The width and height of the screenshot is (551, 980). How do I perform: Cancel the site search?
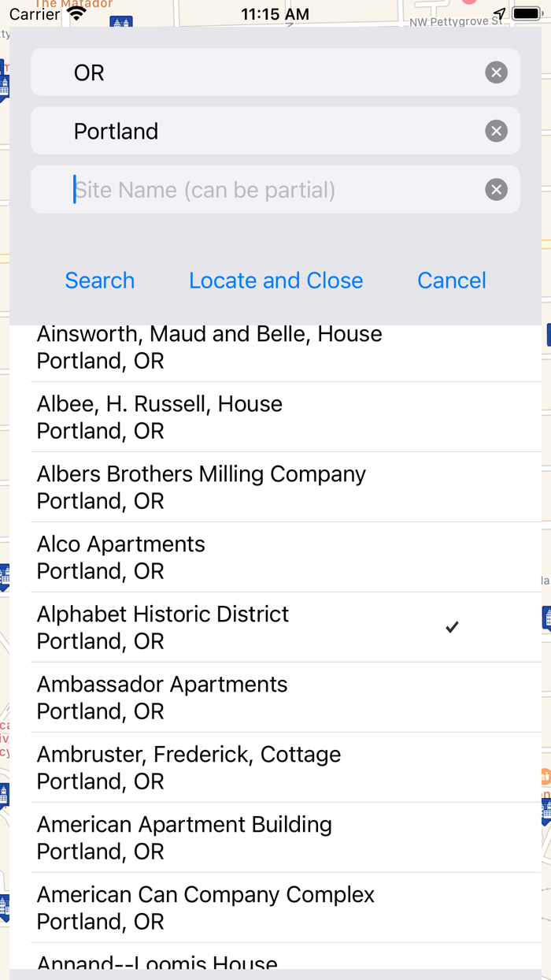pyautogui.click(x=451, y=280)
